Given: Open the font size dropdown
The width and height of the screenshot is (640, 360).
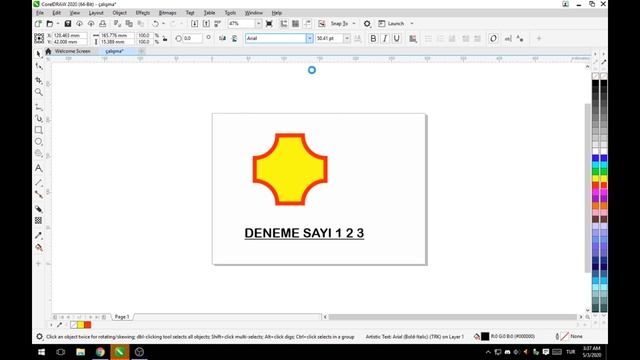Looking at the screenshot, I should [x=347, y=38].
